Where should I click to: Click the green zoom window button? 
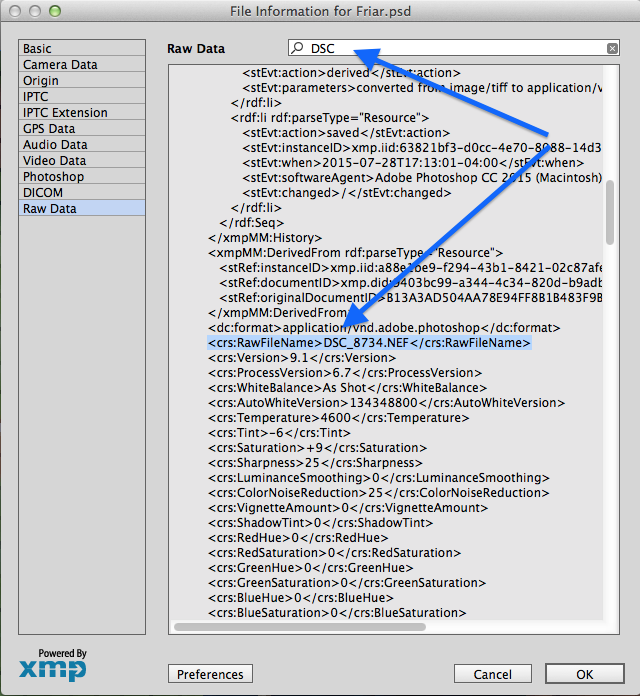(55, 11)
